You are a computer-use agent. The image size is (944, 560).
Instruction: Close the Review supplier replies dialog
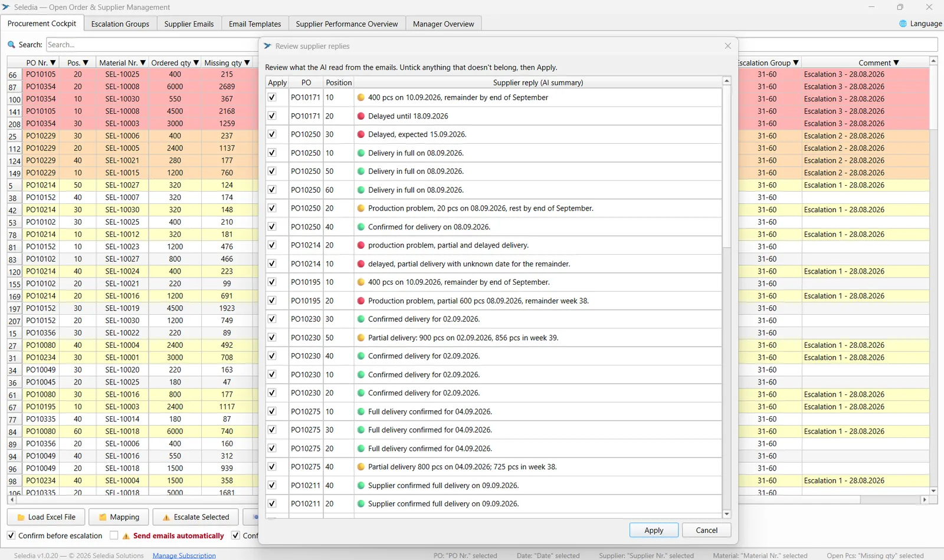[728, 46]
